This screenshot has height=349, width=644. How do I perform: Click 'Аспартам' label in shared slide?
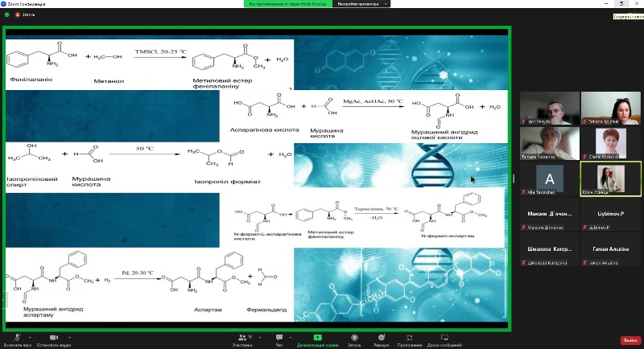coord(208,310)
